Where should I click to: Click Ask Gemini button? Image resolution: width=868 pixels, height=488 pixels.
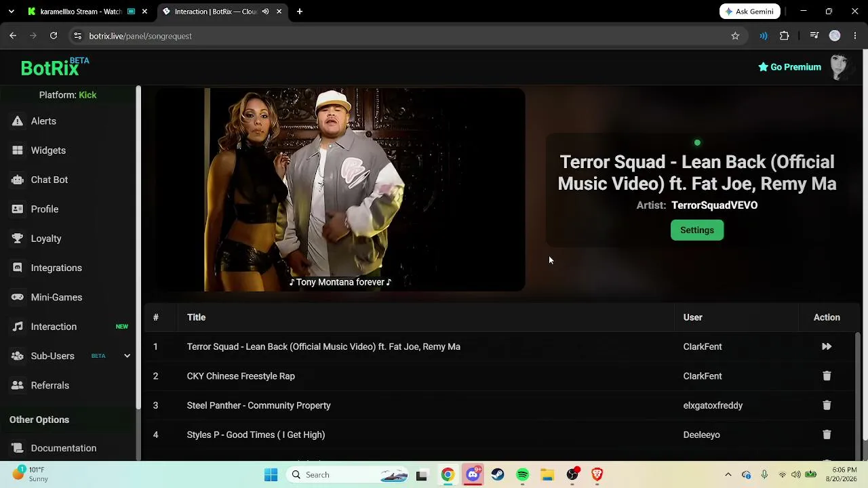(x=750, y=12)
